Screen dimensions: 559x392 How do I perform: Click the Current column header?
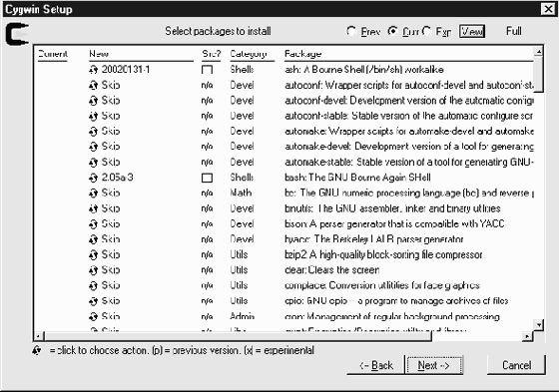53,54
